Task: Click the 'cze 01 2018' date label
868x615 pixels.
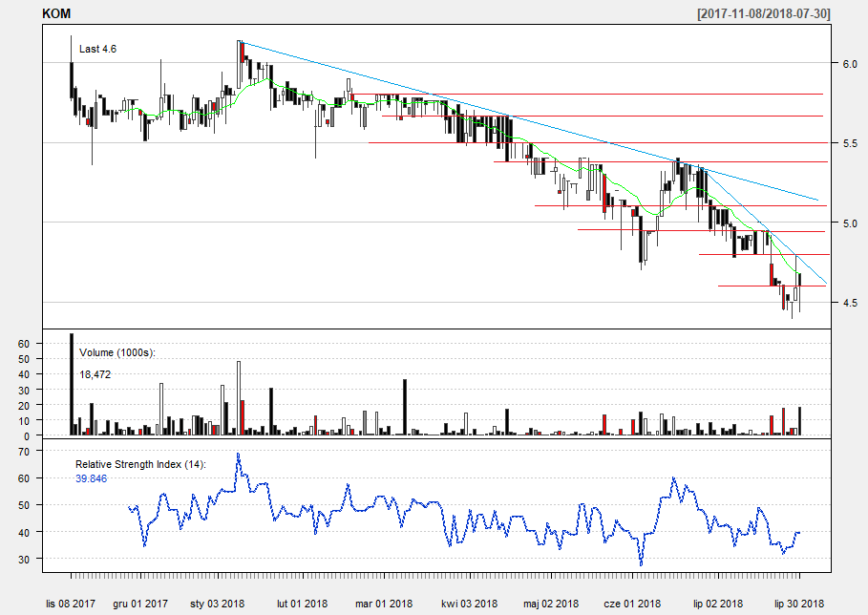Action: [632, 604]
